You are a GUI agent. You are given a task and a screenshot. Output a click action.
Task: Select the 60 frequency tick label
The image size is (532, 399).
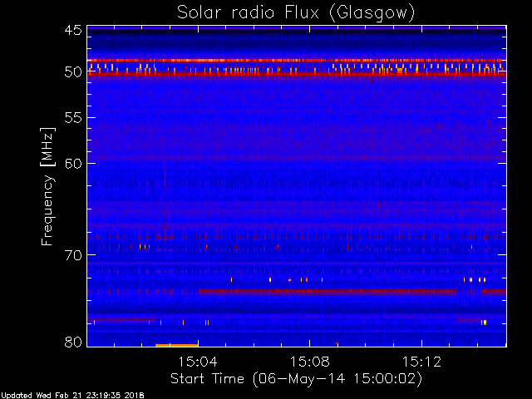point(73,164)
